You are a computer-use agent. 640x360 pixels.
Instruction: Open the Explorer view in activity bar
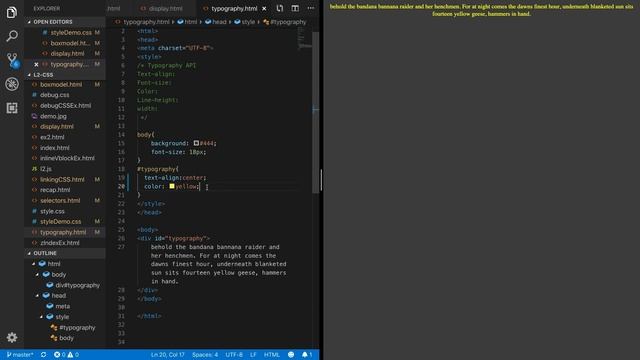[x=12, y=12]
